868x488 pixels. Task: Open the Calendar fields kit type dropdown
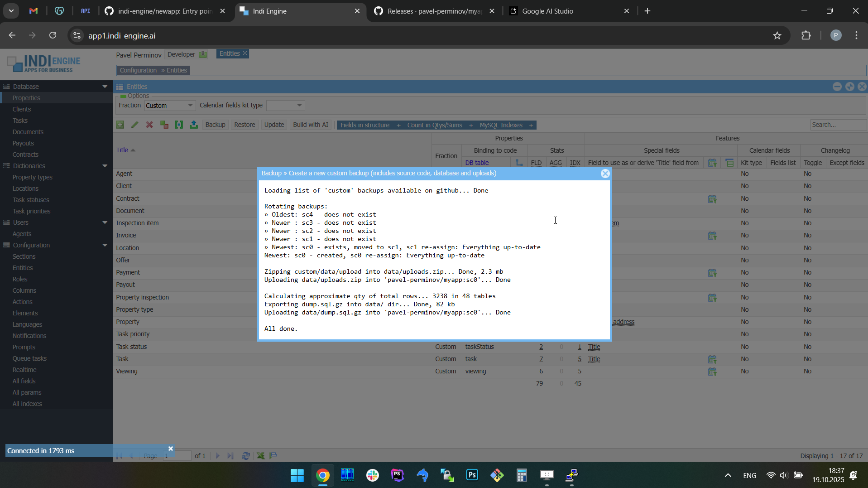pos(286,106)
